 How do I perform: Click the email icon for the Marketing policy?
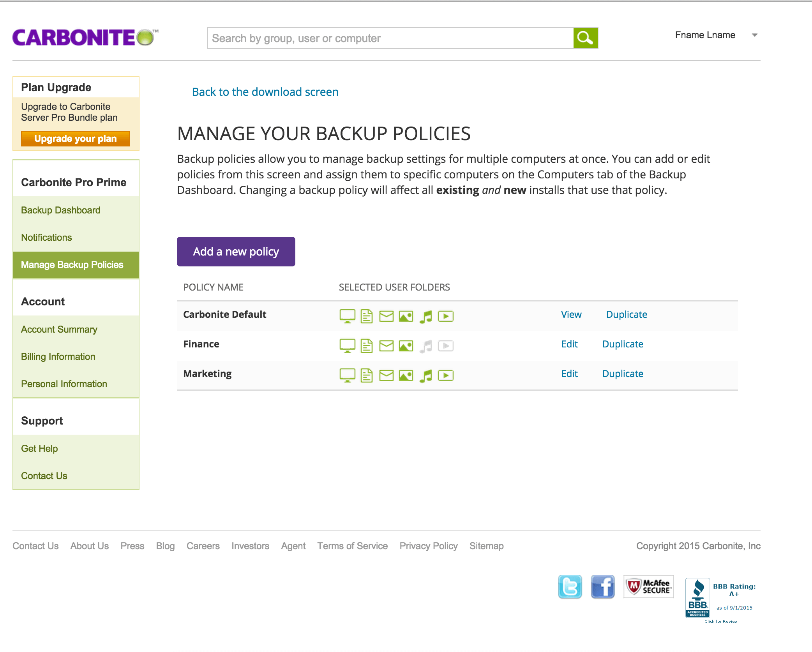[386, 375]
